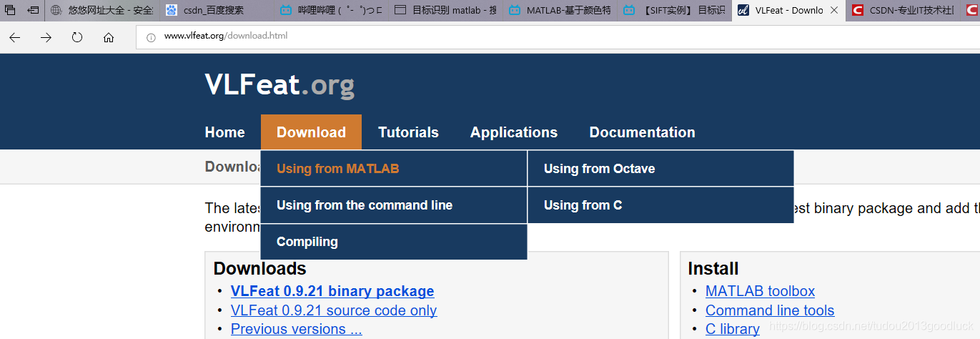Select Using from Octave submenu entry
Viewport: 980px width, 339px height.
[660, 169]
